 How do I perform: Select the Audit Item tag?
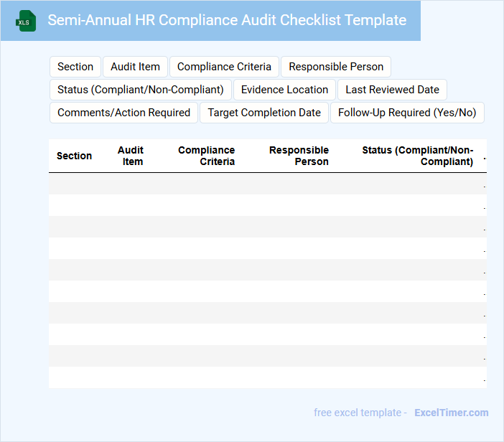coord(135,67)
